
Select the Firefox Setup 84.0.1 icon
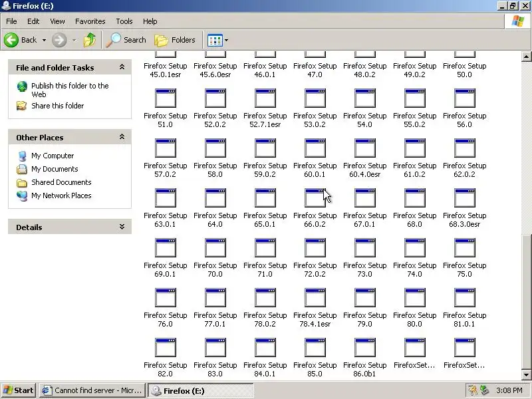(265, 347)
